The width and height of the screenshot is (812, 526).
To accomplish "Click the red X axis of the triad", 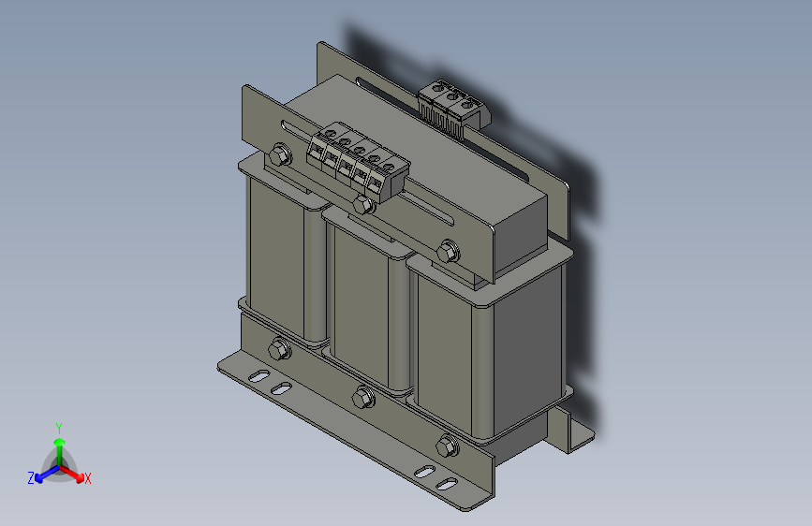I will (x=73, y=475).
